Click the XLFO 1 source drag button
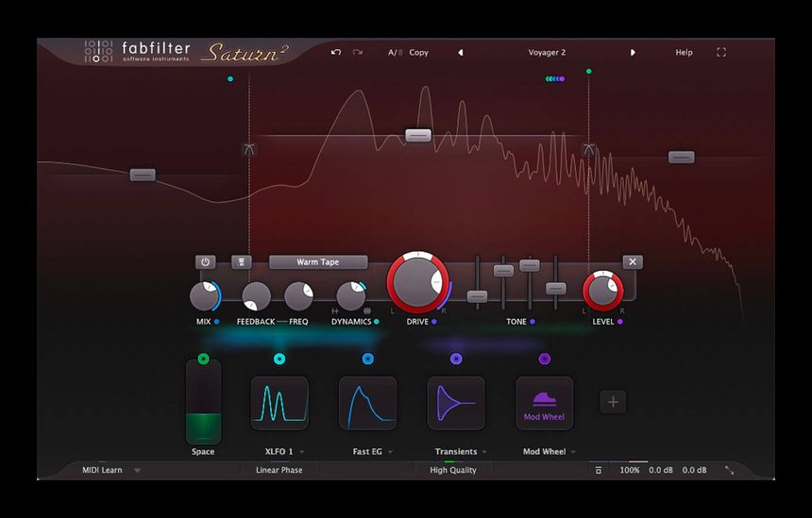Image resolution: width=812 pixels, height=518 pixels. coord(279,359)
